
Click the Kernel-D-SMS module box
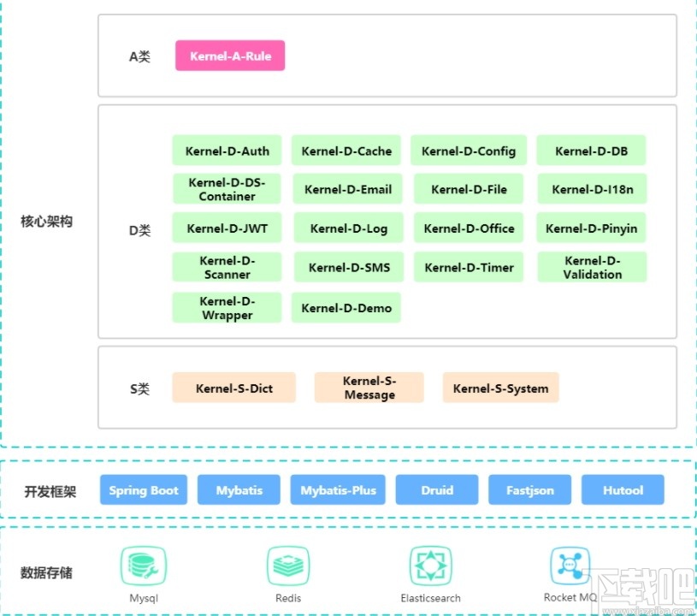[x=349, y=267]
